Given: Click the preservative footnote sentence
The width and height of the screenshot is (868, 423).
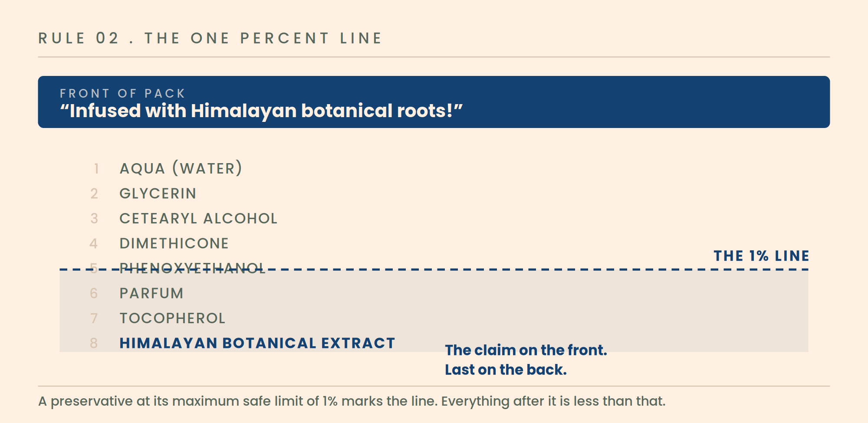Looking at the screenshot, I should point(352,401).
